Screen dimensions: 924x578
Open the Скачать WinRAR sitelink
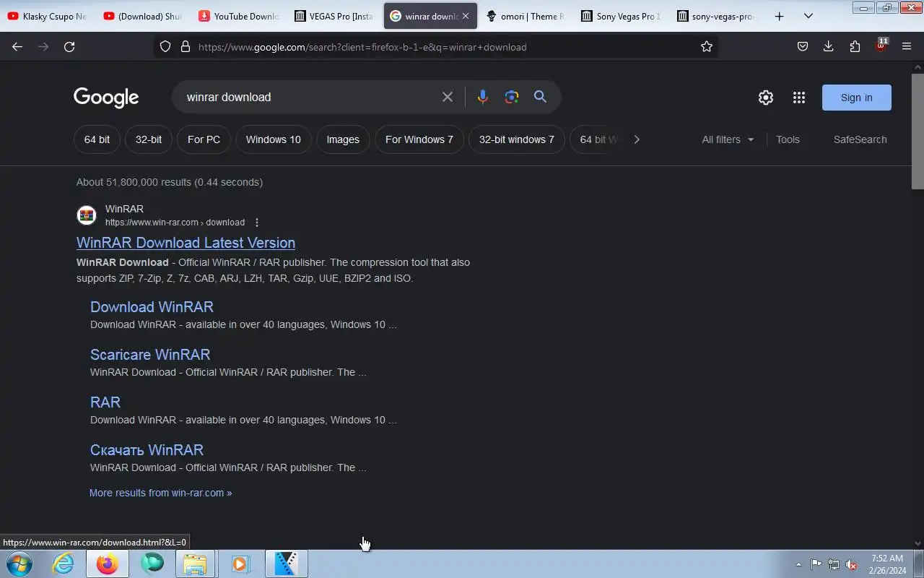pos(147,450)
